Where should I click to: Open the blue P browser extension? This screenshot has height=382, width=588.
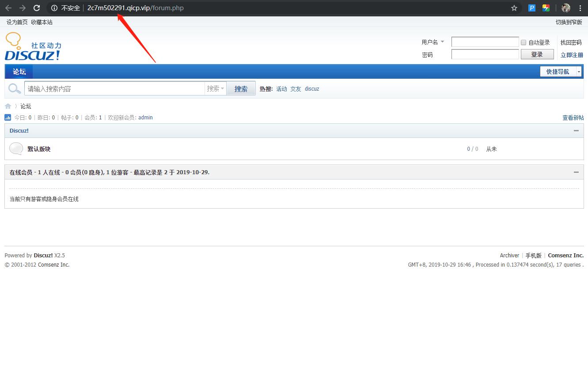click(x=532, y=8)
